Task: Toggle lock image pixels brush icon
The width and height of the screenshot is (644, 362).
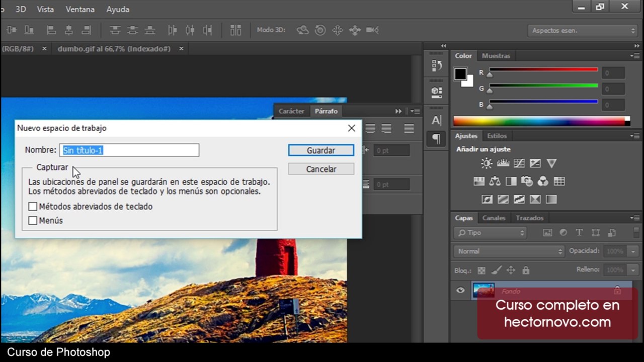Action: tap(496, 270)
